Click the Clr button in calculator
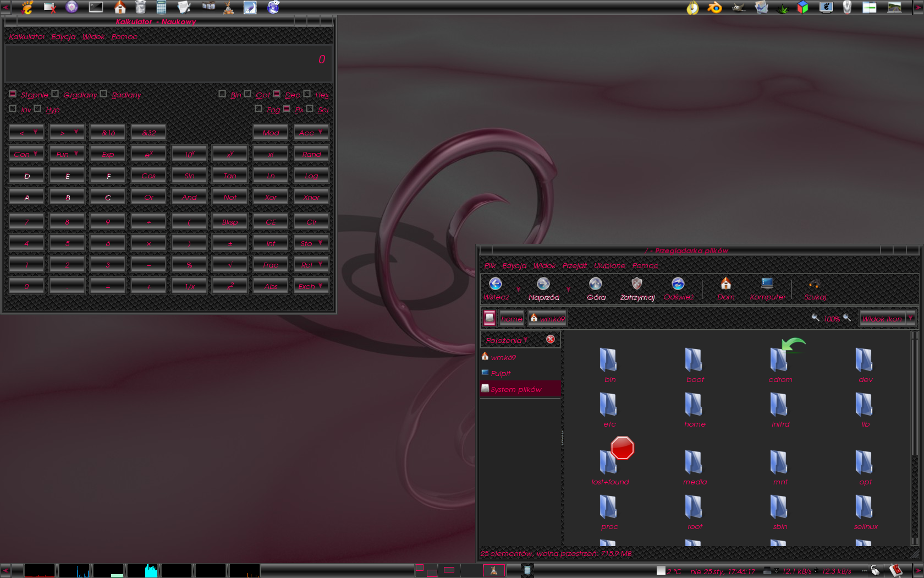924x578 pixels. 311,222
